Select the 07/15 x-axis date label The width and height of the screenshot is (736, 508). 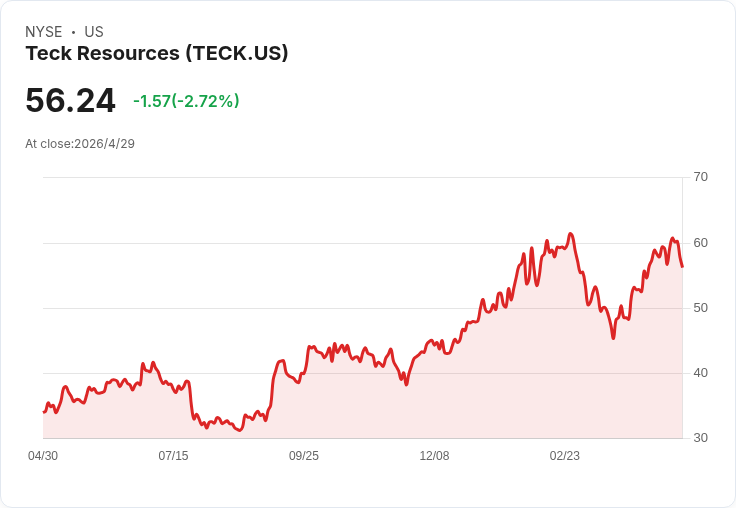pyautogui.click(x=173, y=456)
